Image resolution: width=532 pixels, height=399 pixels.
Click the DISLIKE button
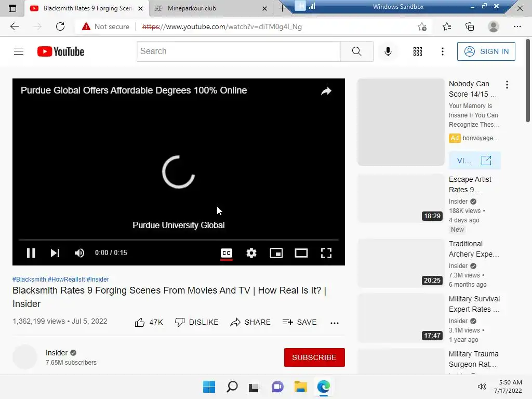[196, 322]
